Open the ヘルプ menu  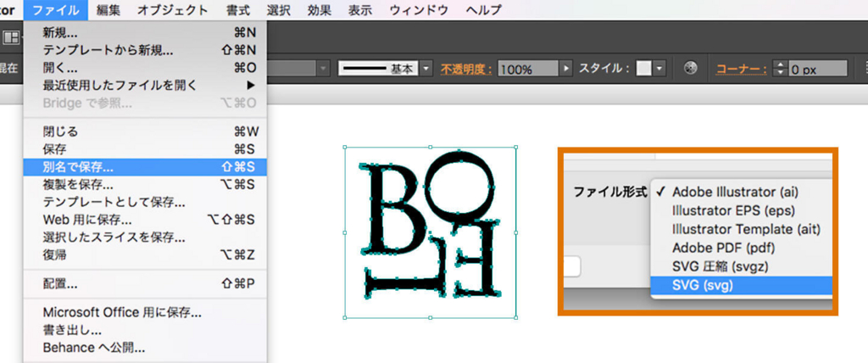483,10
